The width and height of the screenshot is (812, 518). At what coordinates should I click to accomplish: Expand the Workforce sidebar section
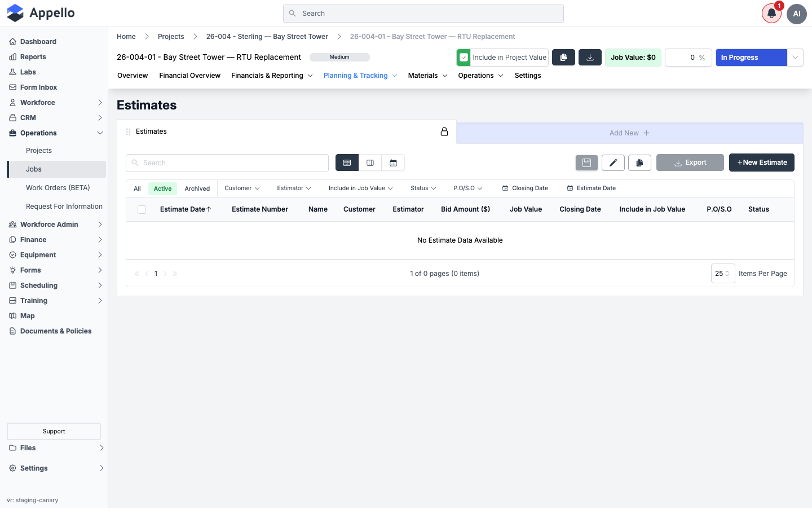56,103
